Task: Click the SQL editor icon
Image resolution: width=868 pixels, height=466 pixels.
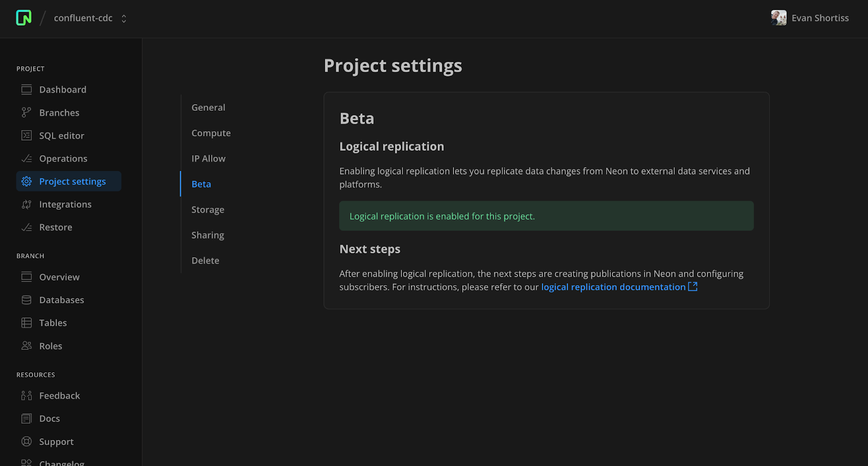Action: [x=27, y=135]
